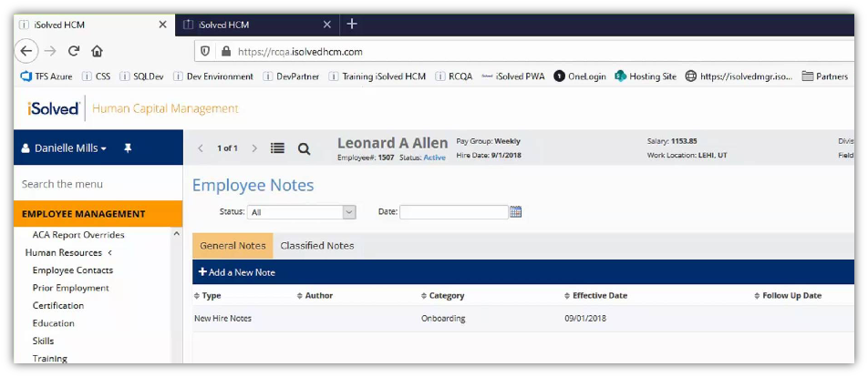Click the iSolved logo
The width and height of the screenshot is (868, 377).
pyautogui.click(x=53, y=107)
